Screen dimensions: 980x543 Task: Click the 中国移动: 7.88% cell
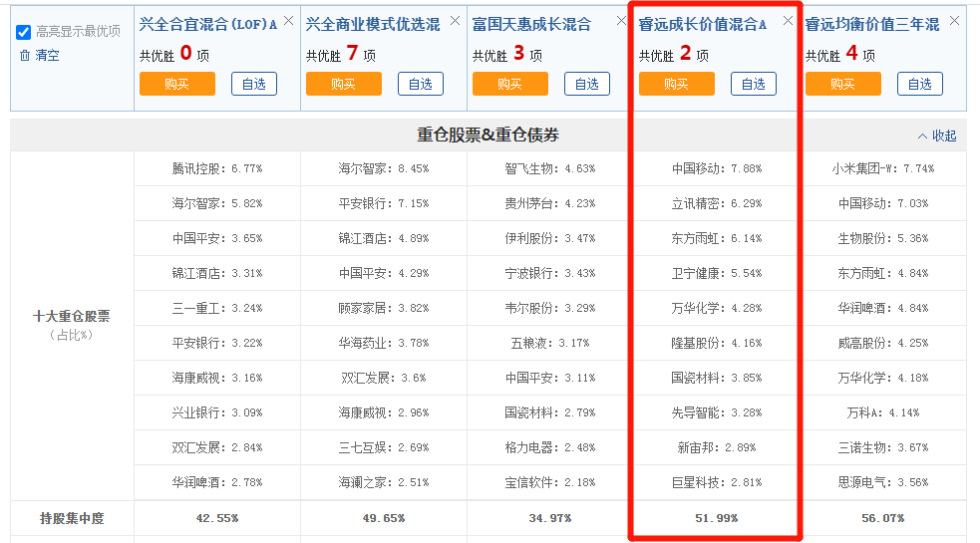pos(717,168)
